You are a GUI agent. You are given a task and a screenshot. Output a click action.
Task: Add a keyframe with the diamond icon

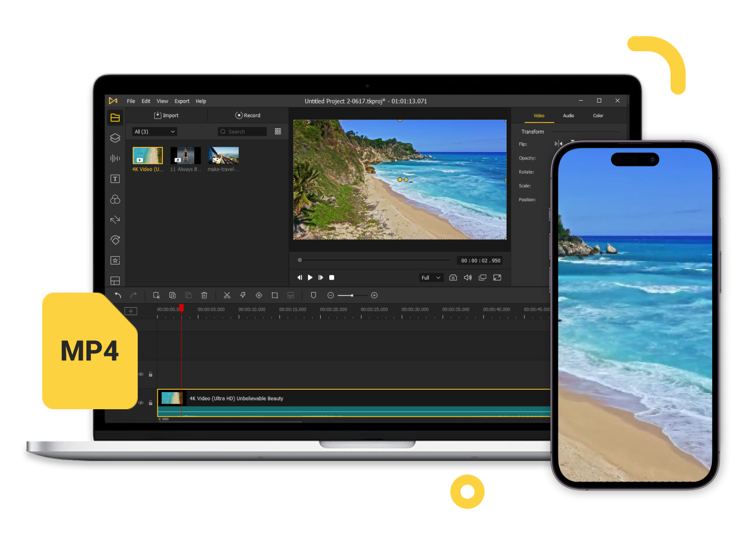(x=259, y=295)
